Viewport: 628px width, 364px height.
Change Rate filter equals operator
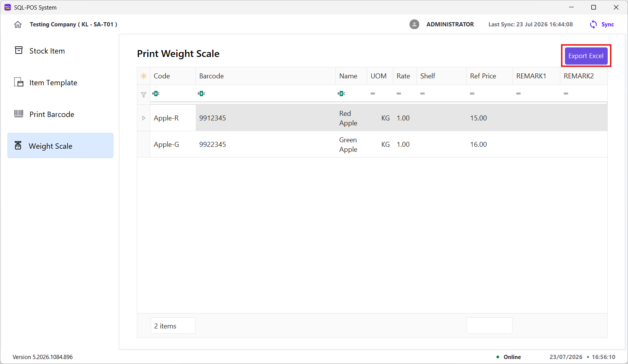click(x=399, y=94)
